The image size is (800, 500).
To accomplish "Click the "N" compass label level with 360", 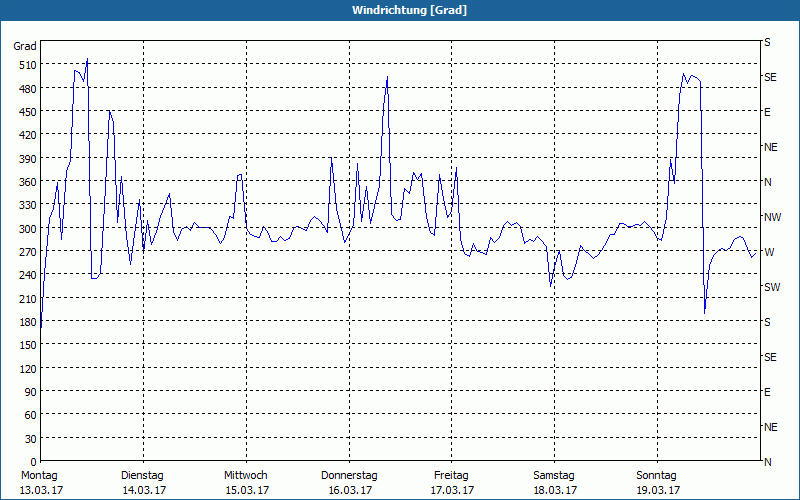I will click(x=768, y=182).
